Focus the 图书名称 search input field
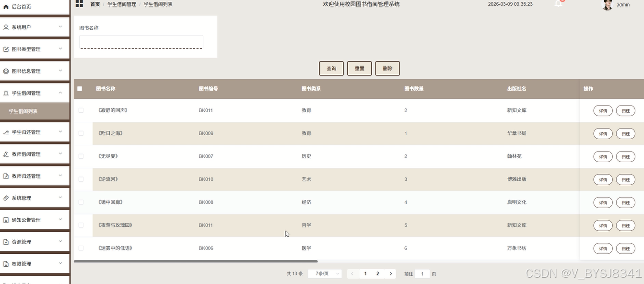This screenshot has width=644, height=284. point(141,42)
